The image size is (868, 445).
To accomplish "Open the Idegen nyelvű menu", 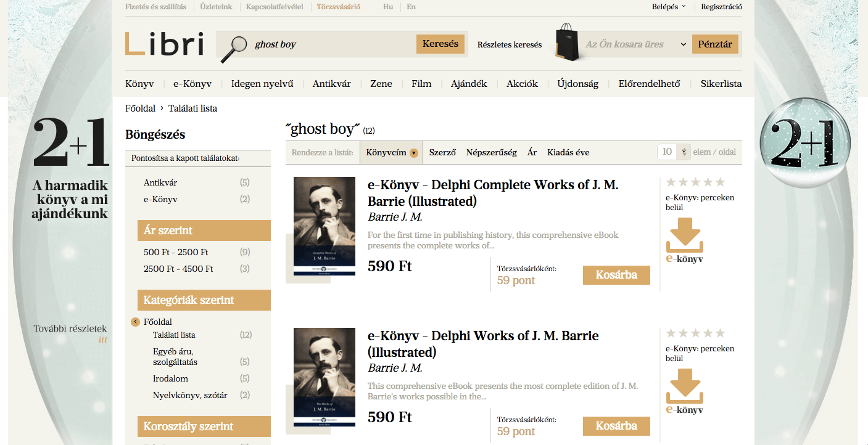I will pos(262,84).
